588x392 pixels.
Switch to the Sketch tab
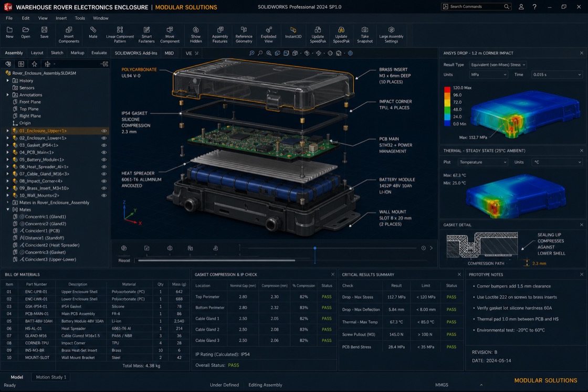[x=57, y=53]
